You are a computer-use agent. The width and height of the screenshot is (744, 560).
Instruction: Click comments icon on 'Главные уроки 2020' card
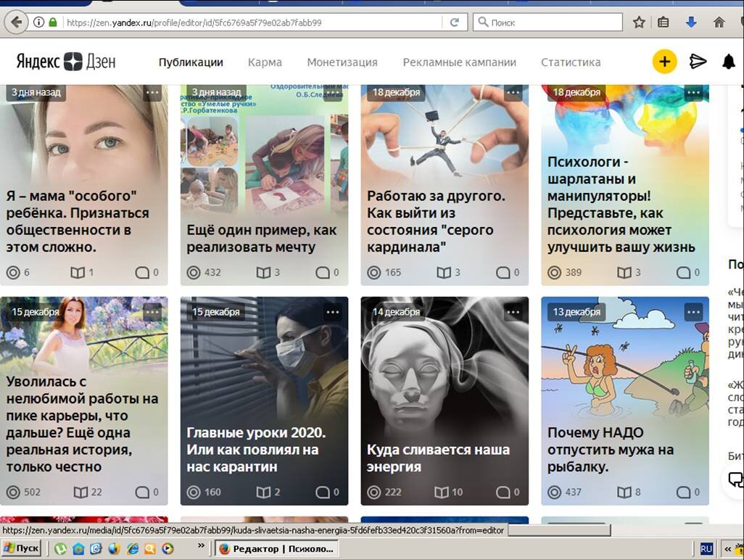point(322,492)
